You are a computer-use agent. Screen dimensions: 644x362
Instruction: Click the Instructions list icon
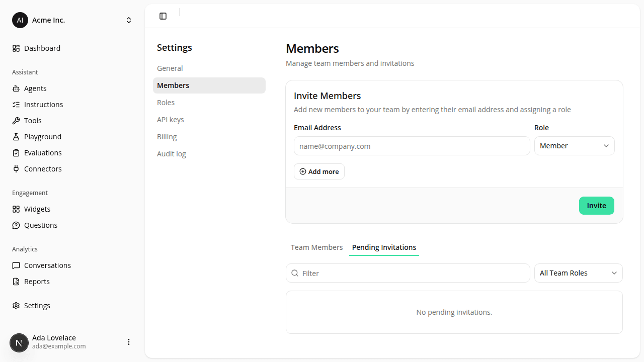(16, 105)
